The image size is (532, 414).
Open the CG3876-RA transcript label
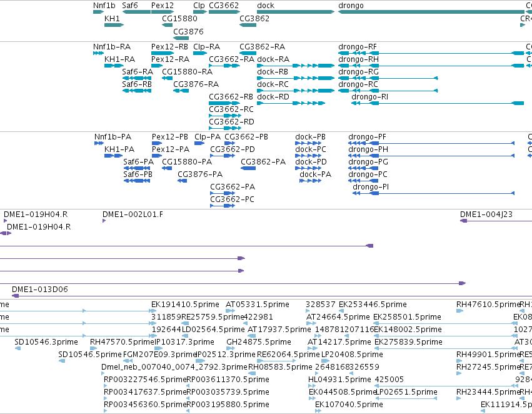(x=196, y=84)
